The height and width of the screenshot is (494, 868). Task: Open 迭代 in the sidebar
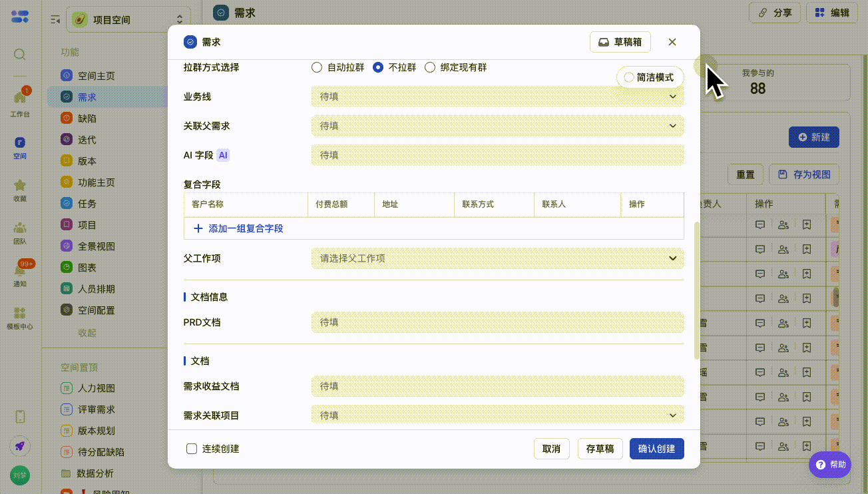pos(87,140)
